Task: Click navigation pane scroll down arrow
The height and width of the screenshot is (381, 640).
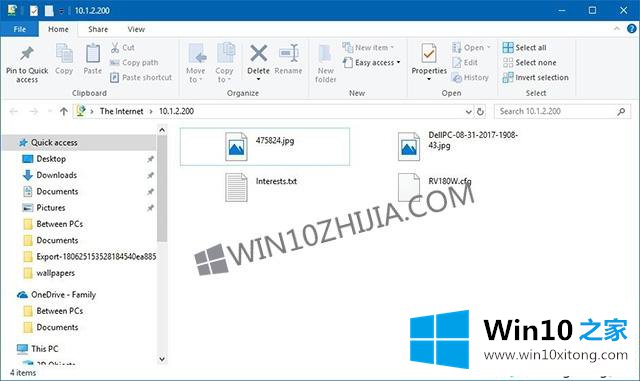Action: [x=162, y=359]
